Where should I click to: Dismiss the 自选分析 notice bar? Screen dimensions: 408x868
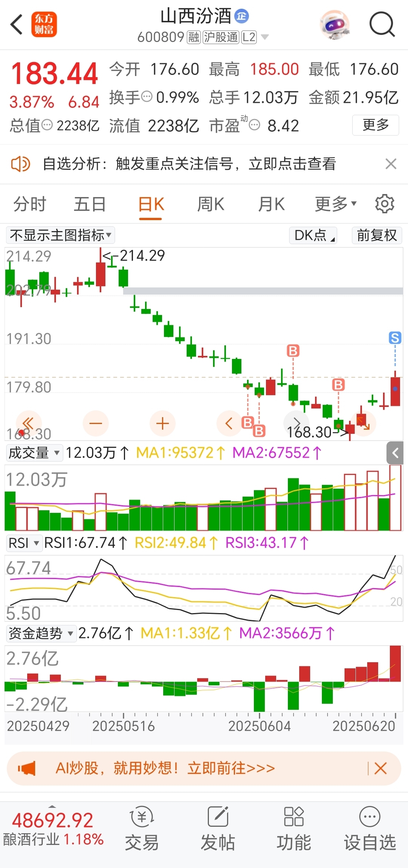pyautogui.click(x=391, y=164)
